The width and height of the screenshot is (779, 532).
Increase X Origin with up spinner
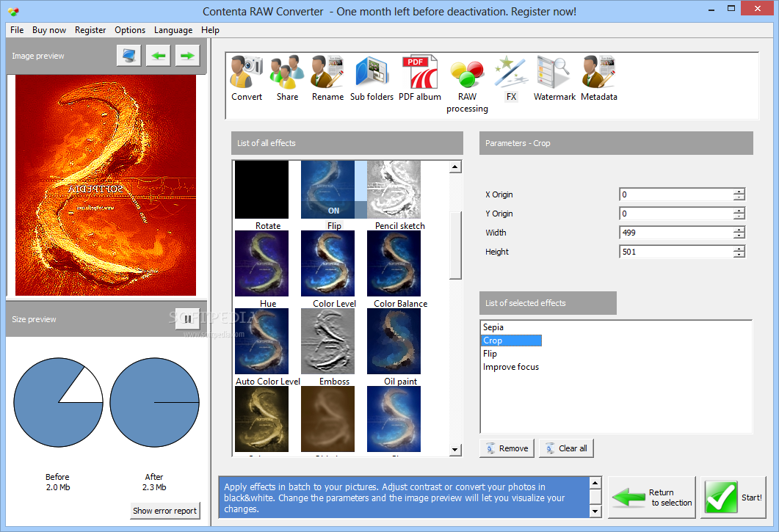click(739, 192)
